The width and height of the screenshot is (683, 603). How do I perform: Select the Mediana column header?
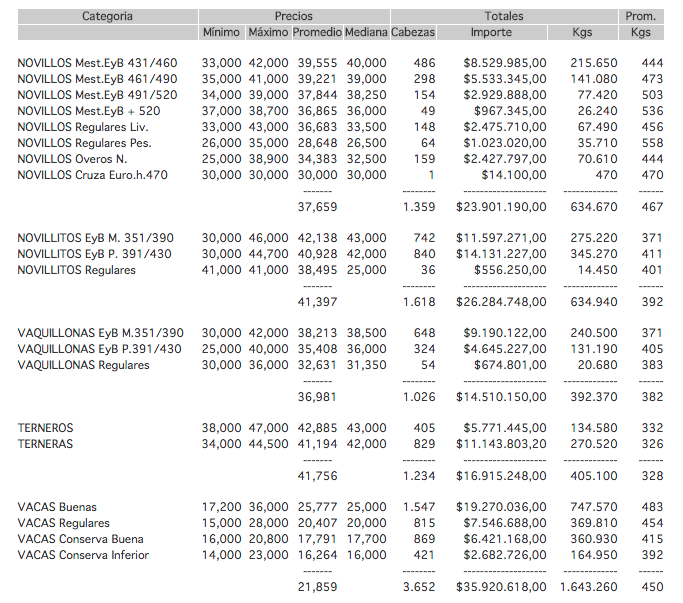tap(366, 32)
